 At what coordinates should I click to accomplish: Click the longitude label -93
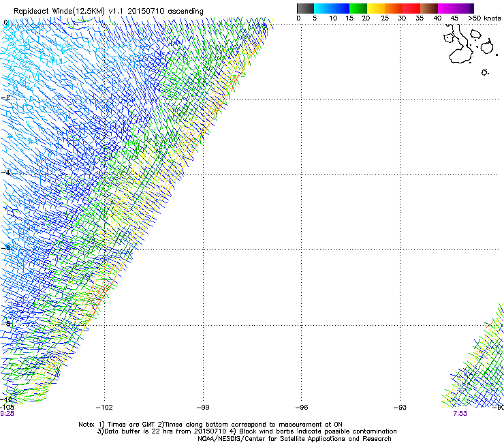(400, 408)
